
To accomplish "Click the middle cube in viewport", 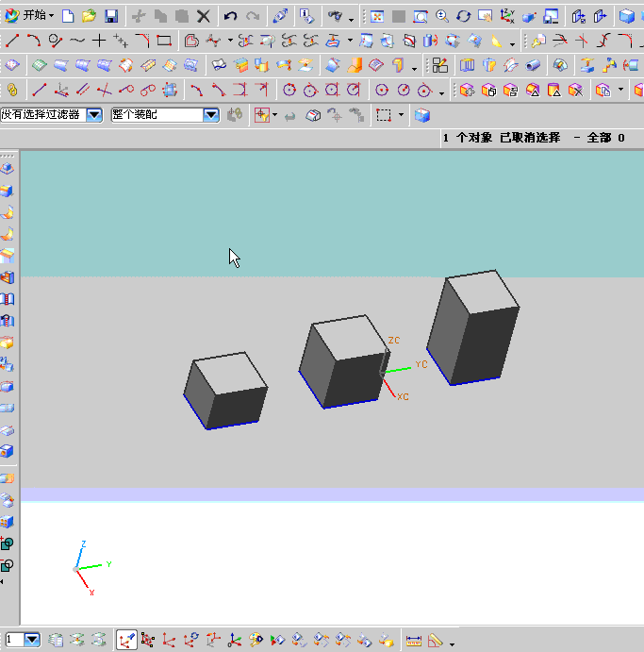I will 342,363.
